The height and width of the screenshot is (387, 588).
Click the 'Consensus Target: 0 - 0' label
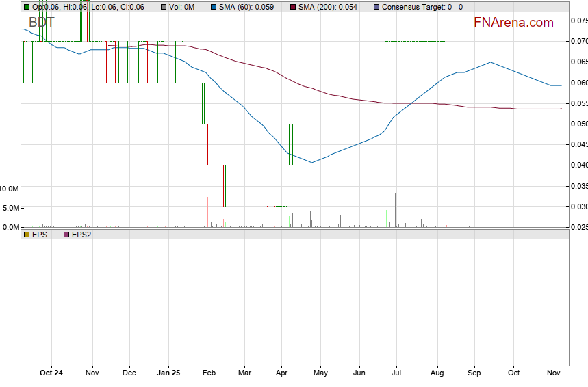point(422,7)
